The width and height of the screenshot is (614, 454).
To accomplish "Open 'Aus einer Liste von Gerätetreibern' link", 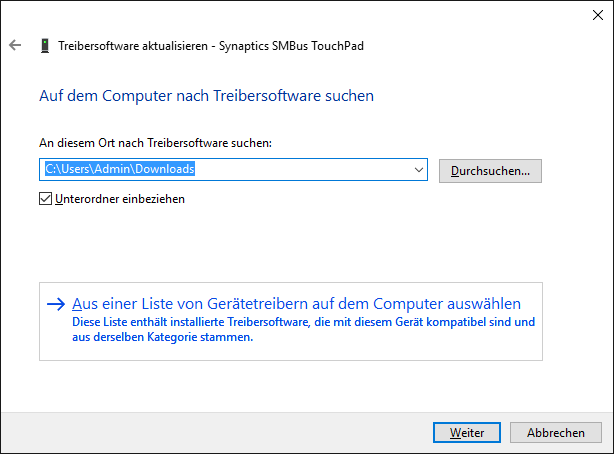I will click(x=296, y=304).
